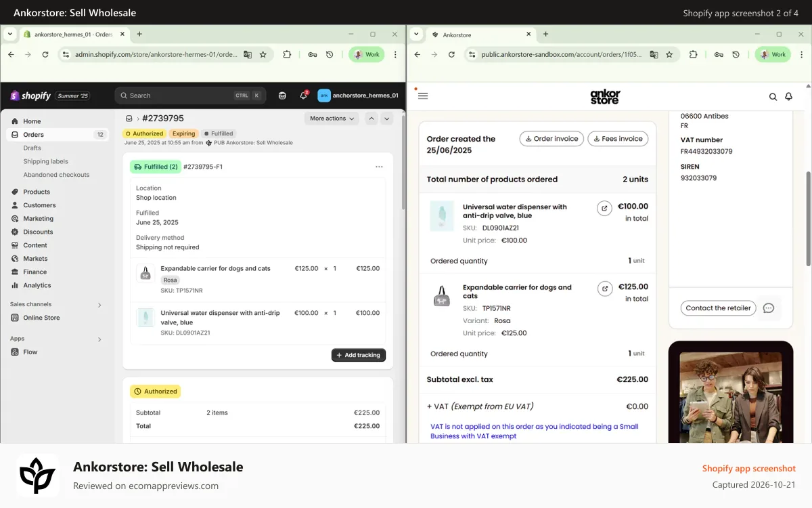Open tab search dropdown in Shopify window
Image resolution: width=812 pixels, height=508 pixels.
(10, 34)
